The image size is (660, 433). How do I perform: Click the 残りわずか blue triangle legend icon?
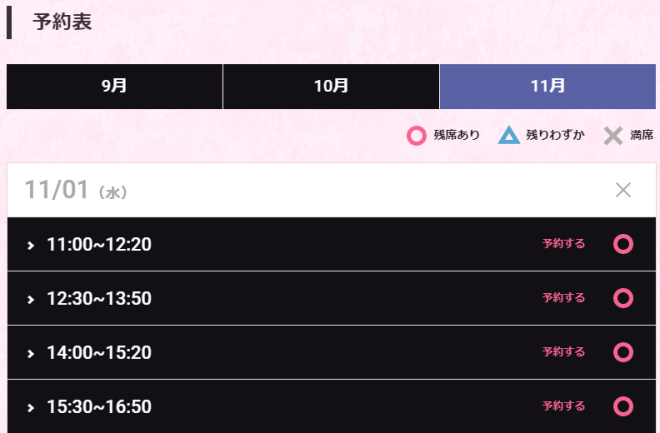pos(509,135)
